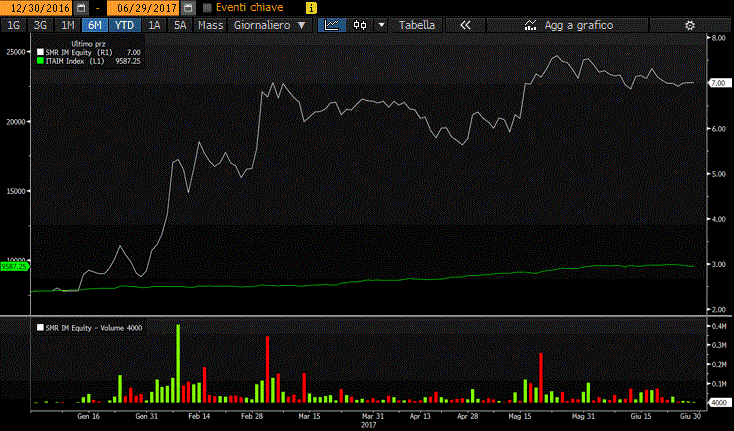Viewport: 734px width, 431px height.
Task: Choose the 1A time range
Action: [153, 24]
